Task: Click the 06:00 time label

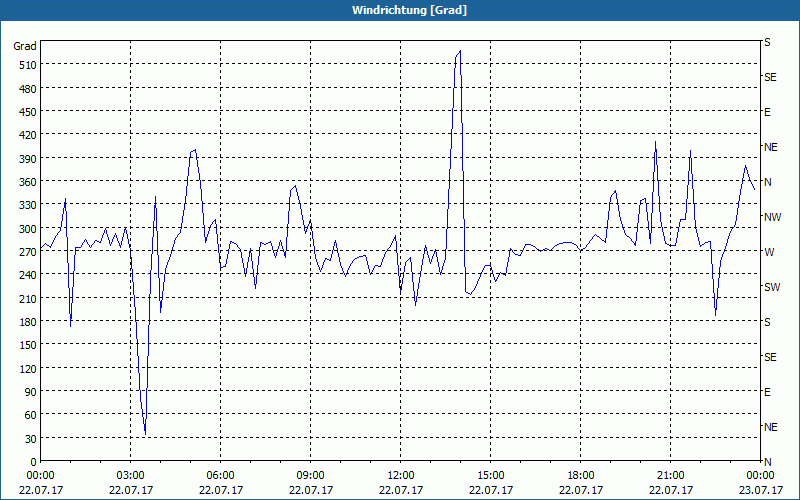Action: click(x=220, y=476)
